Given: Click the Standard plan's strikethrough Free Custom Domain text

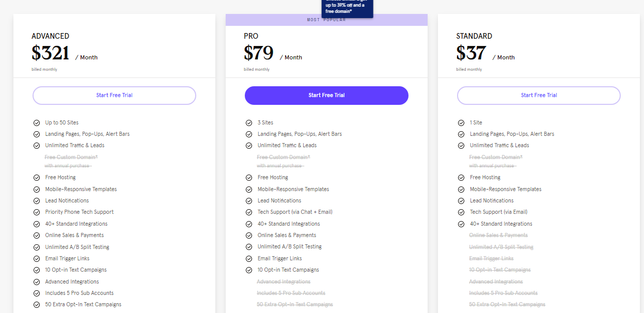Looking at the screenshot, I should [496, 157].
